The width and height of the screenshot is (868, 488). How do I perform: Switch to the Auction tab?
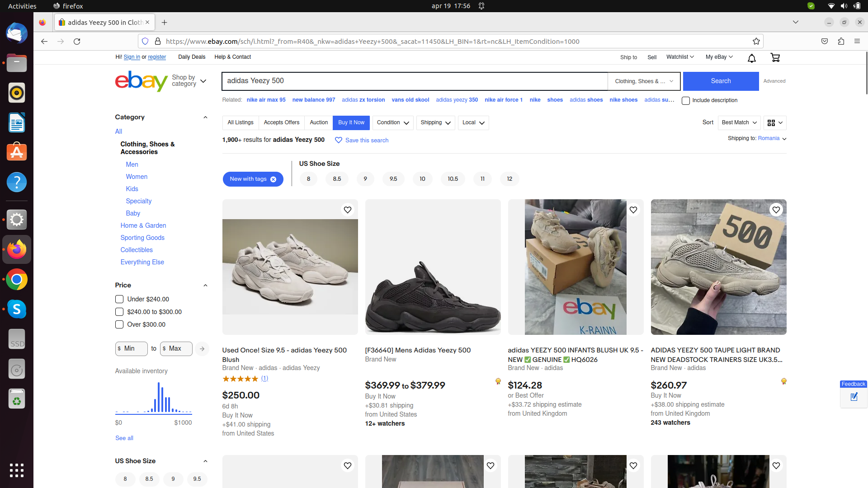click(x=318, y=122)
